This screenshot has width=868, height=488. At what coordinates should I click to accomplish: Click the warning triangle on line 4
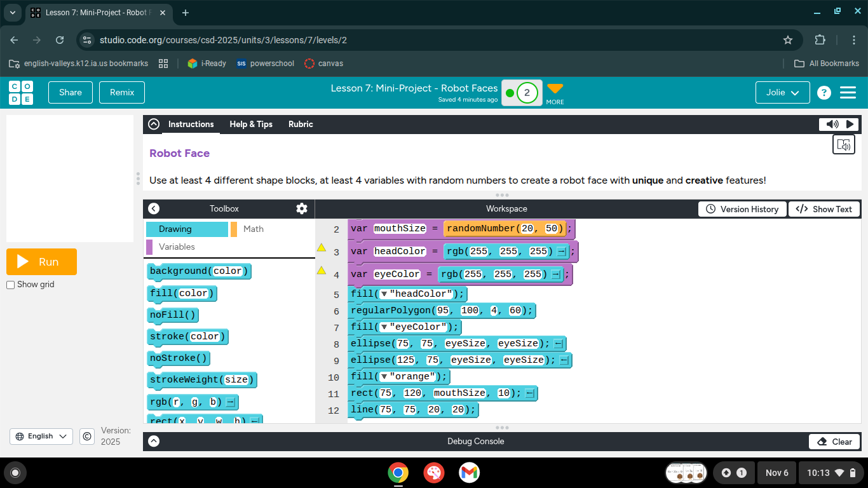click(x=322, y=271)
